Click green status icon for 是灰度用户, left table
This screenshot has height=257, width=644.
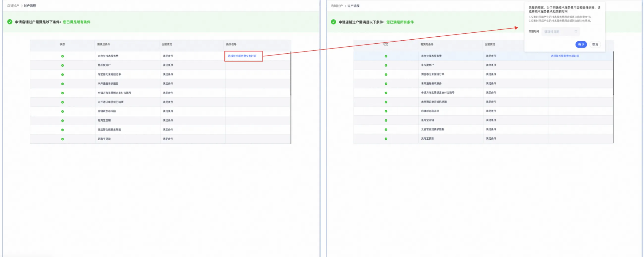(x=62, y=65)
